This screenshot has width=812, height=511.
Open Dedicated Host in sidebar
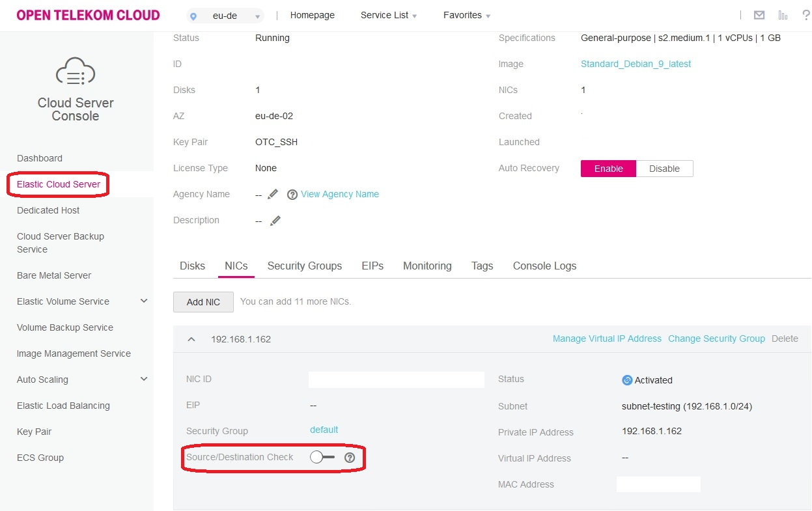(48, 210)
